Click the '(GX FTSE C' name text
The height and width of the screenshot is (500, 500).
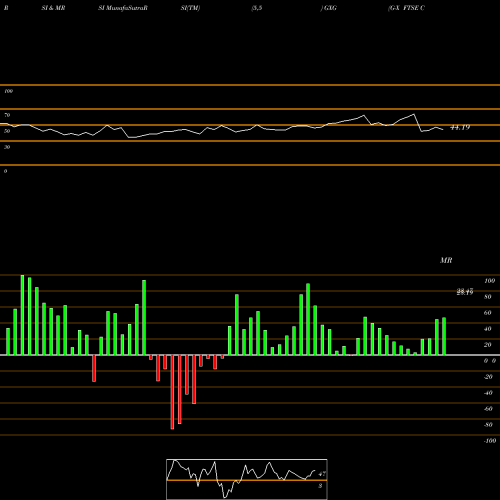pos(406,8)
